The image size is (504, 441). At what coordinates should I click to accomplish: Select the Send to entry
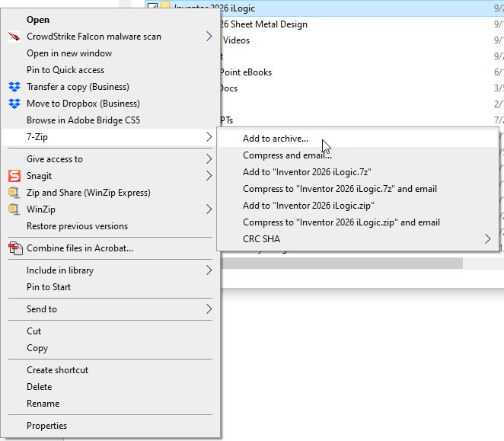point(111,309)
